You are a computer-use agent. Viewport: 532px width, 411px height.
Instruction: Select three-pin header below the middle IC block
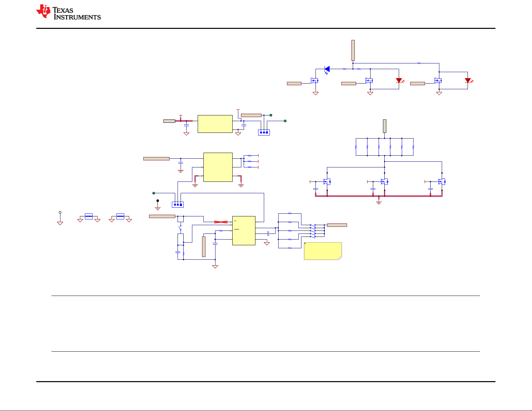178,204
